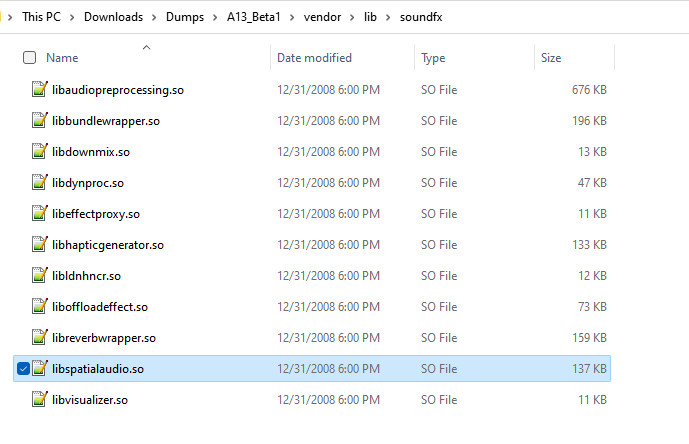Click the 676 KB size value
The height and width of the screenshot is (444, 689).
(589, 90)
